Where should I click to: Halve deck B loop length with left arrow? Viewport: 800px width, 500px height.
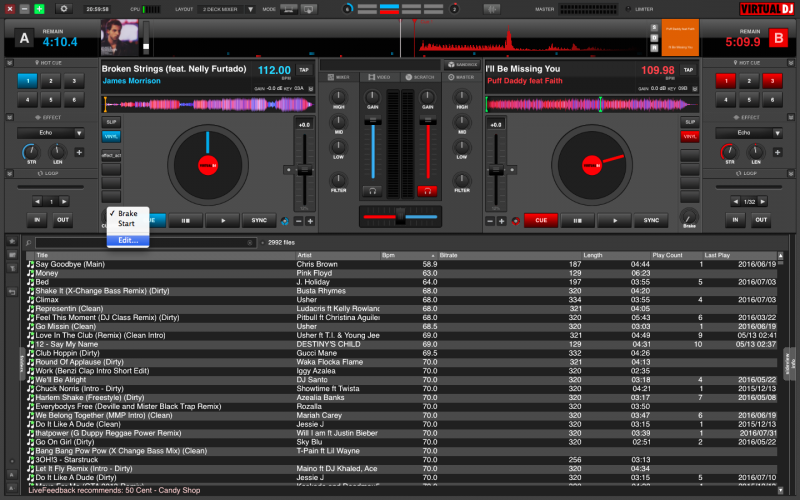[735, 202]
